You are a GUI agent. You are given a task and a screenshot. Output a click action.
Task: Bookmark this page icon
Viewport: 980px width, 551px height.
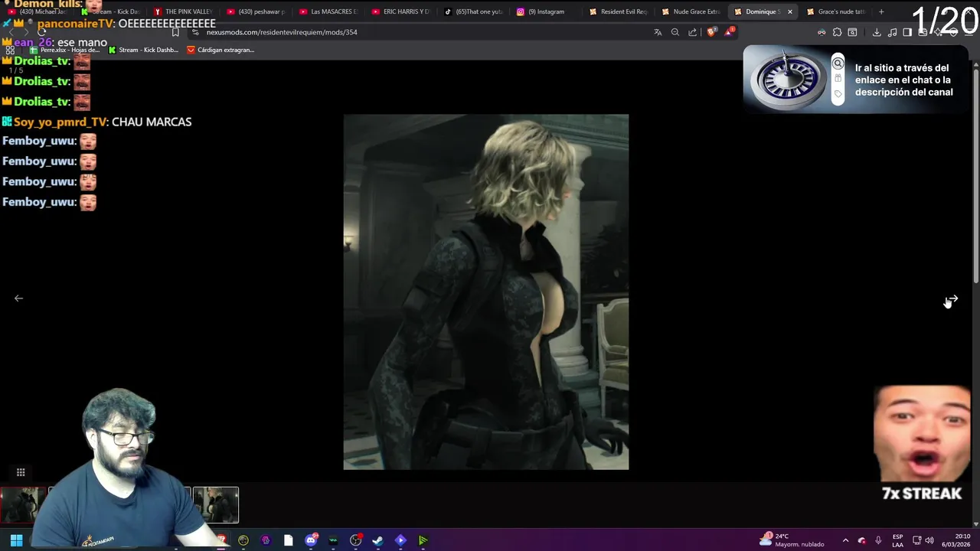point(175,32)
